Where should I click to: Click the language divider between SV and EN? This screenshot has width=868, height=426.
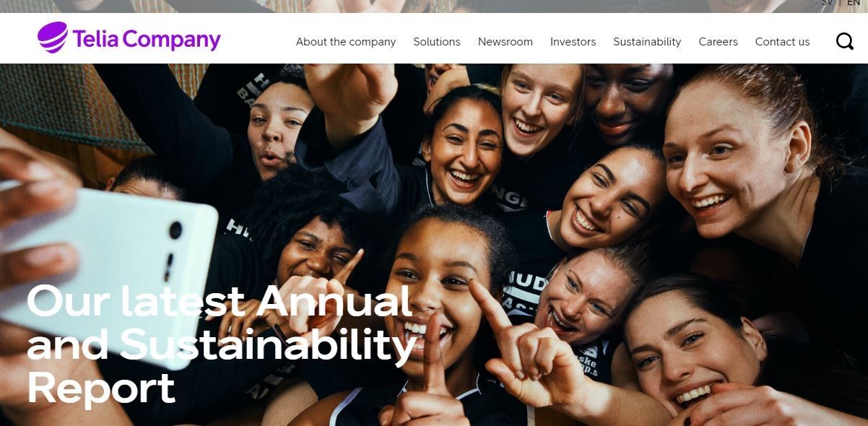[840, 3]
